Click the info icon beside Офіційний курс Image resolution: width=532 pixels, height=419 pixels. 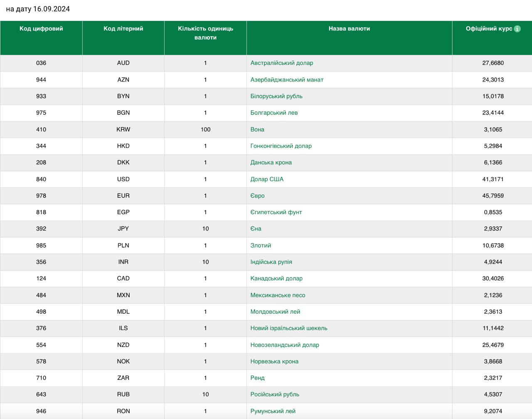517,29
